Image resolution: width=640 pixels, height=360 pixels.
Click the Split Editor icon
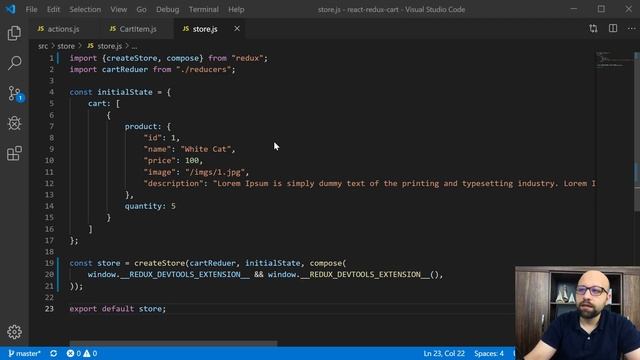(x=613, y=28)
